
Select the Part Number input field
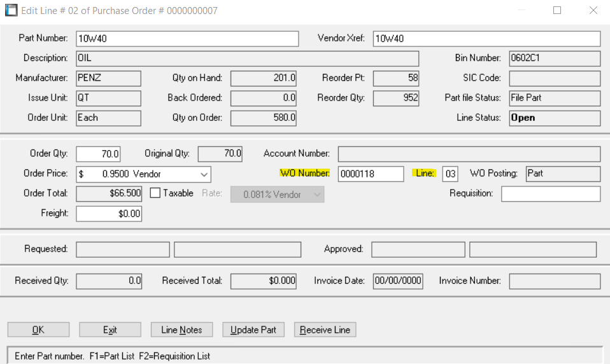pos(187,38)
